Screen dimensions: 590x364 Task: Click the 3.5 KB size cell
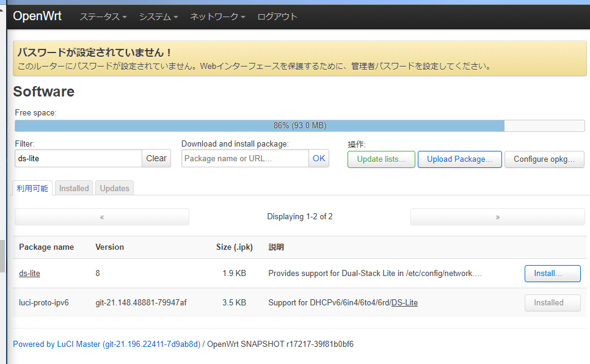[x=234, y=303]
